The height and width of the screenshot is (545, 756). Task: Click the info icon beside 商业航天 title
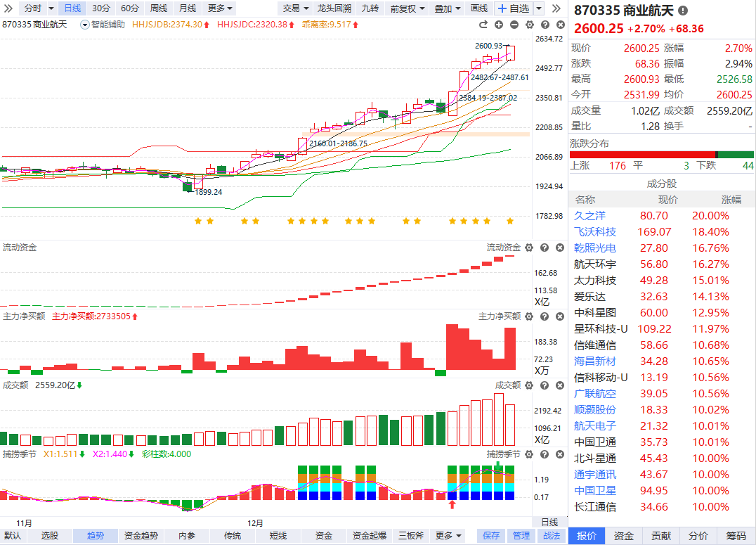click(x=683, y=11)
